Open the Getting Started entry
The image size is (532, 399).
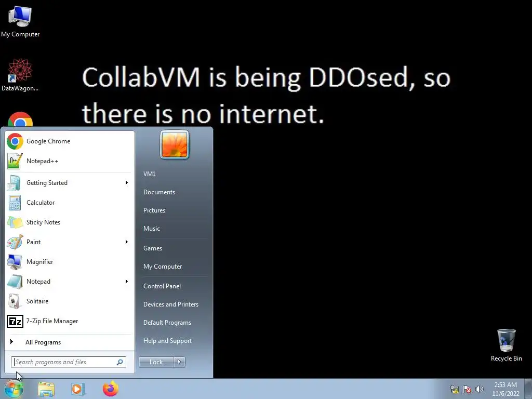click(69, 183)
